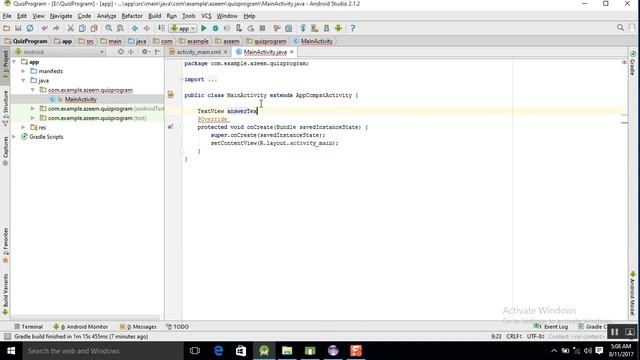
Task: Expand Gradle Scripts node
Action: (14, 137)
